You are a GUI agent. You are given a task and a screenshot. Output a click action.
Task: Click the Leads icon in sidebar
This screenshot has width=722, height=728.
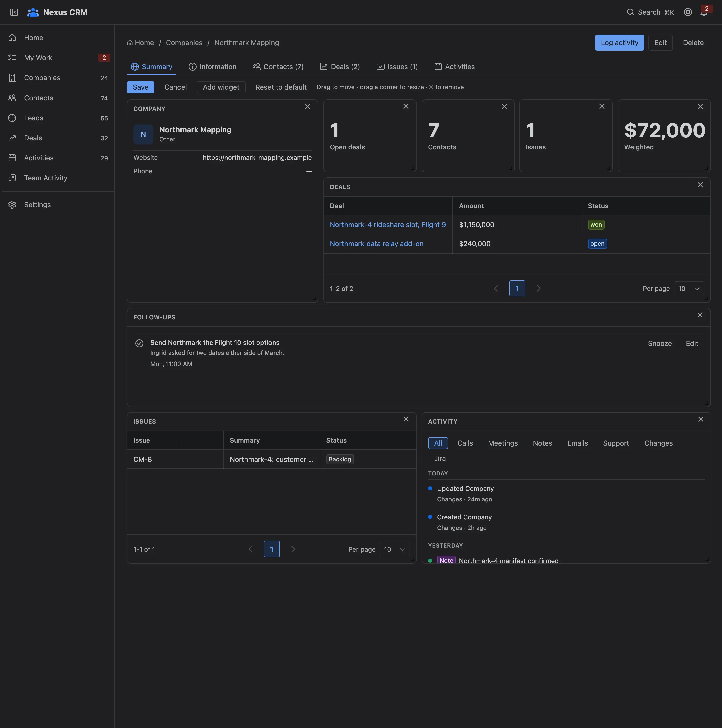(12, 118)
